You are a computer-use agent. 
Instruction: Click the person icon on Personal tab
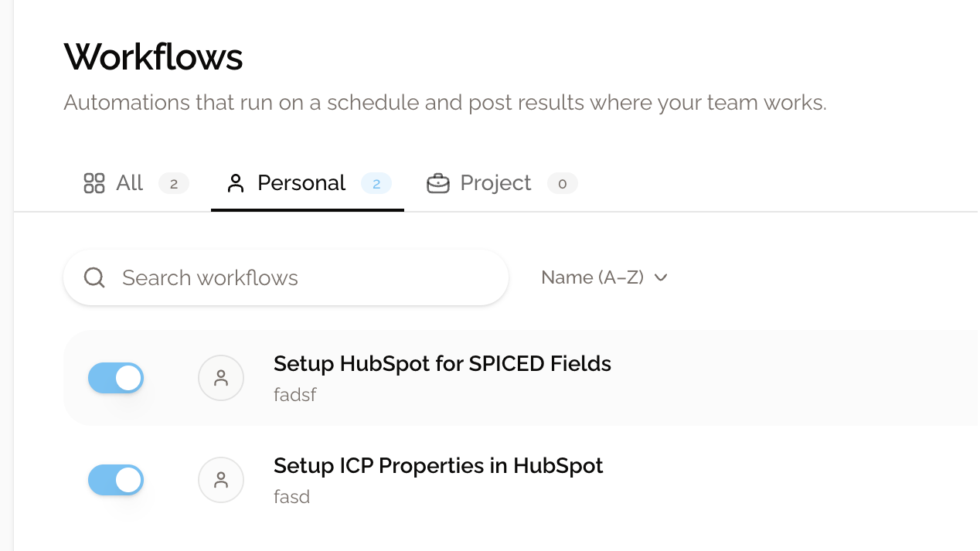(x=236, y=183)
